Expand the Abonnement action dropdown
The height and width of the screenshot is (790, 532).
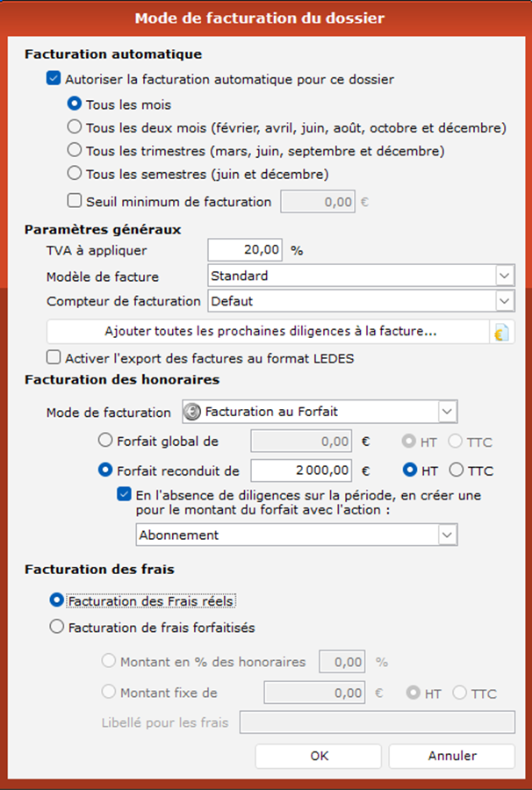pos(447,535)
